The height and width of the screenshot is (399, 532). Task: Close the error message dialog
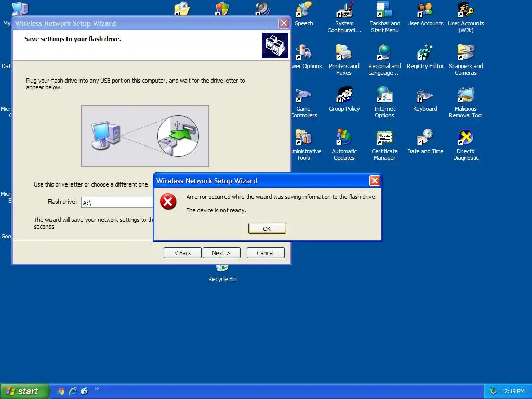[x=375, y=180]
